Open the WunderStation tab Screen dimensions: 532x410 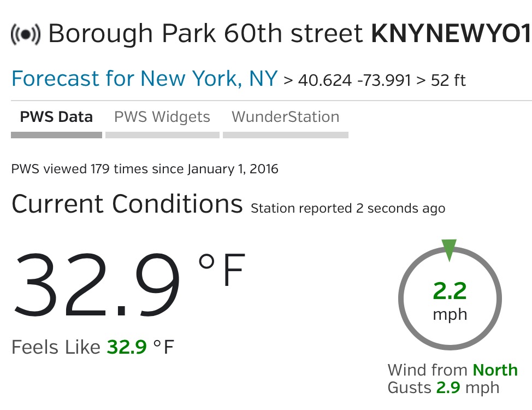tap(285, 117)
